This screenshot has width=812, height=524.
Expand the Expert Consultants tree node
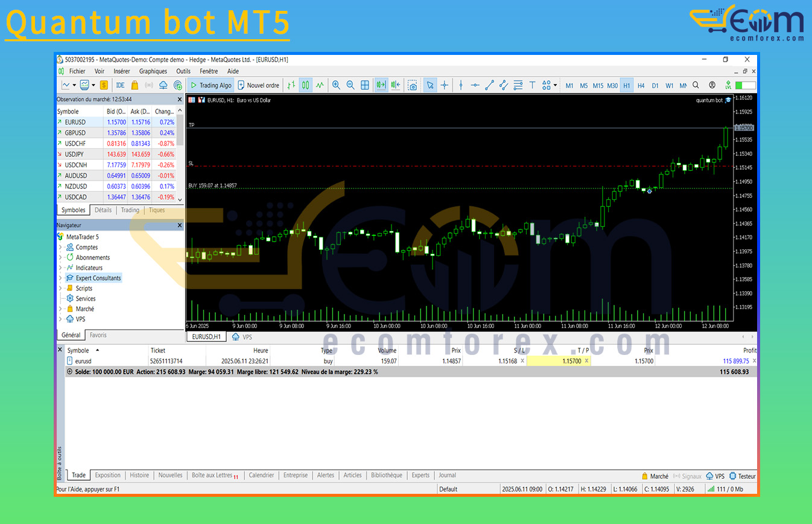pyautogui.click(x=60, y=278)
